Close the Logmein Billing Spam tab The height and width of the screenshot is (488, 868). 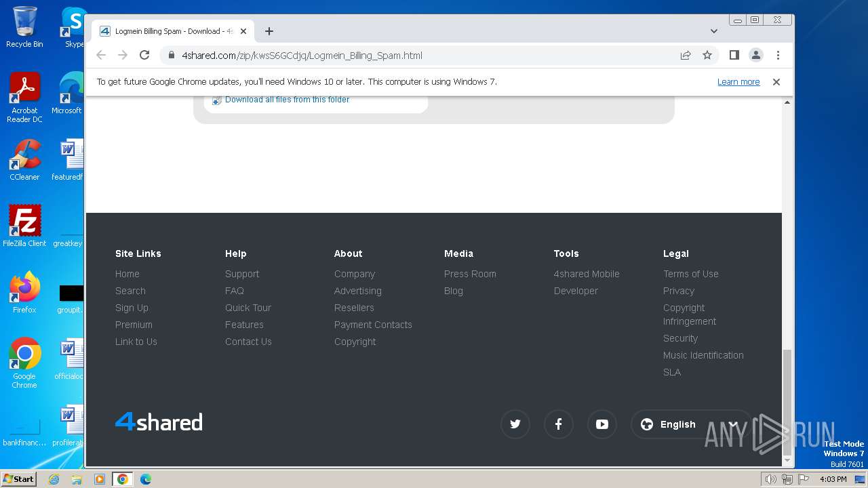[x=243, y=31]
